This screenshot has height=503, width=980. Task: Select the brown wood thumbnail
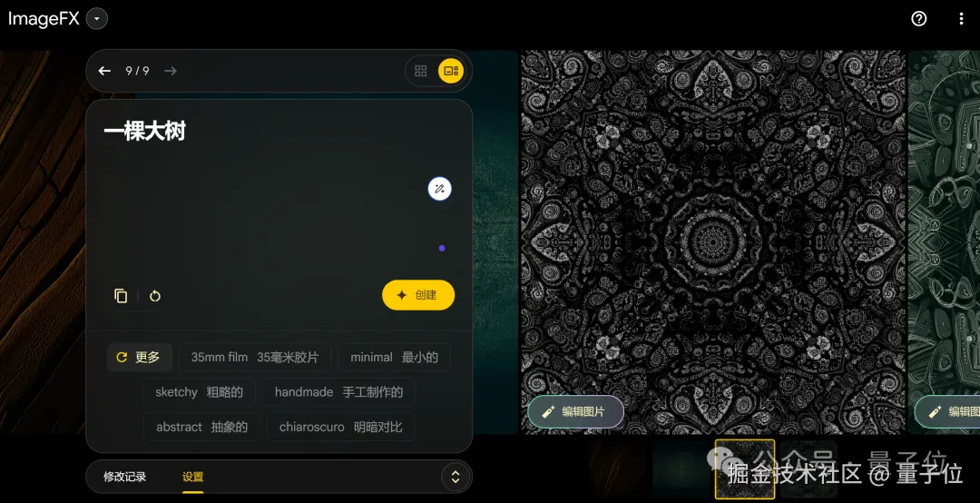618,469
